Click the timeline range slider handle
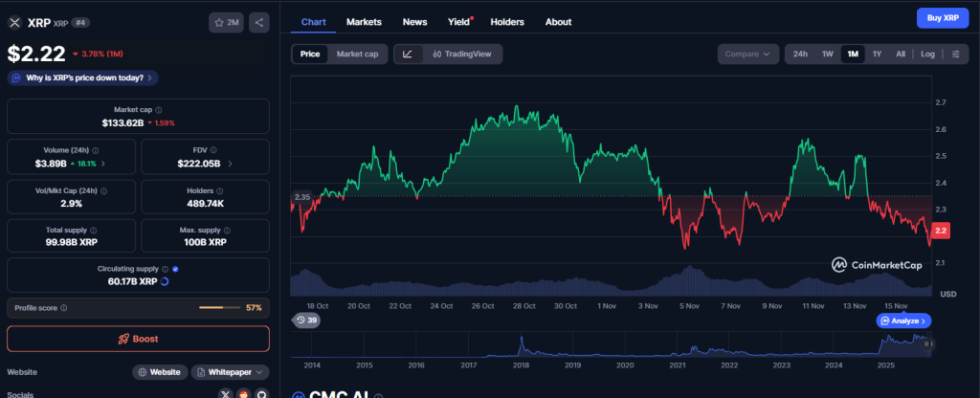The height and width of the screenshot is (398, 980). [x=927, y=343]
